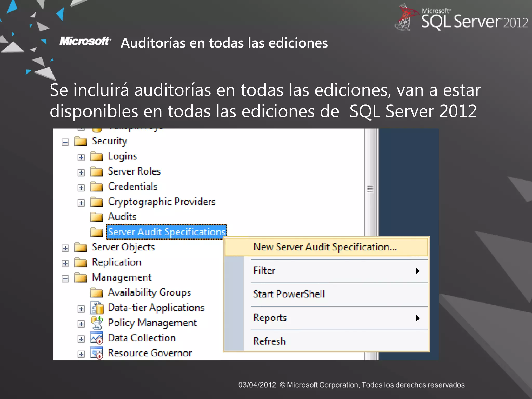Select the Audits tree label
The width and height of the screenshot is (532, 399).
pos(122,217)
